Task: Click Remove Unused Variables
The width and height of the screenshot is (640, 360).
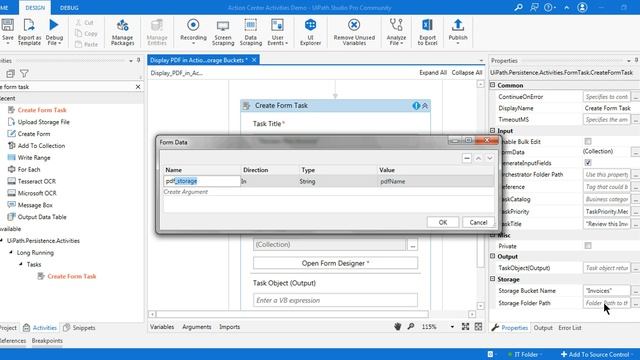Action: click(354, 31)
